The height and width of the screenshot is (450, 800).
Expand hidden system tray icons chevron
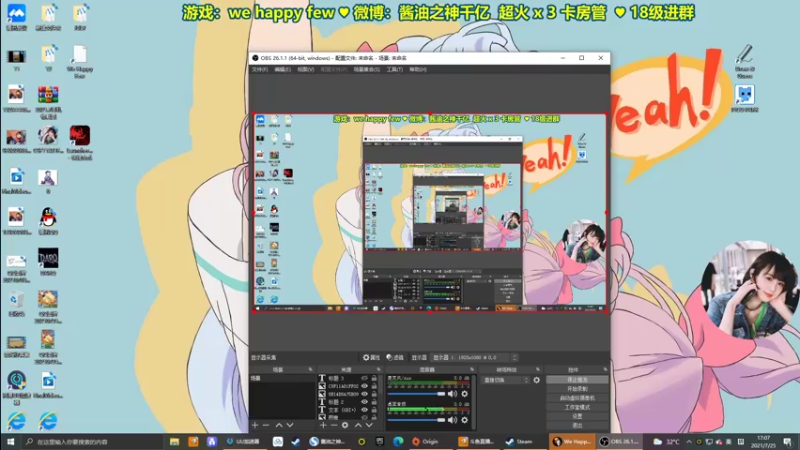(x=689, y=441)
